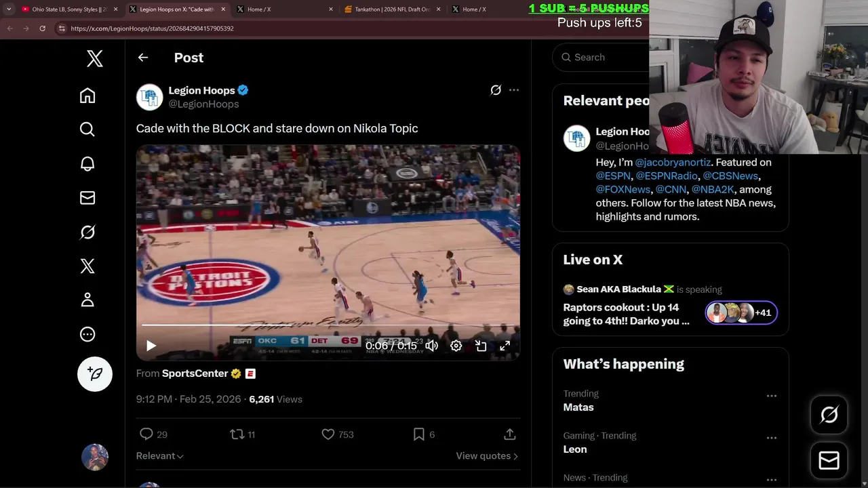Switch to the Ohio State LB Sonny Styles tab
The width and height of the screenshot is (868, 488).
pos(68,9)
